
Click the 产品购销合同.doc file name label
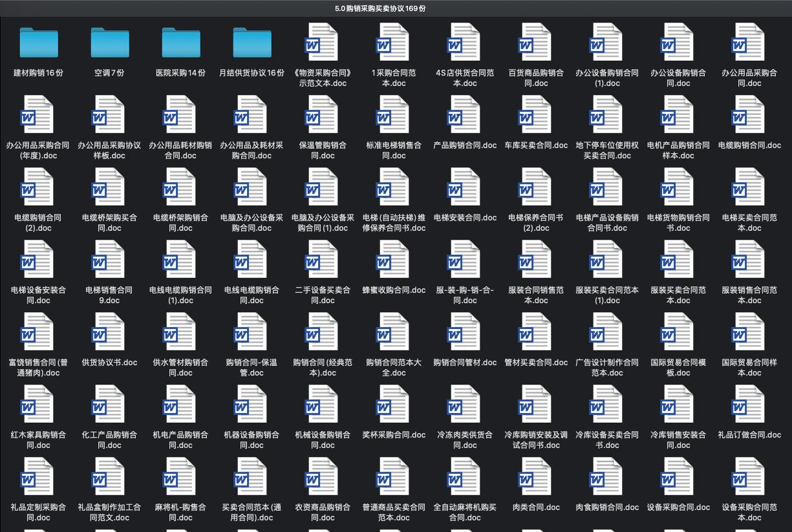click(465, 145)
